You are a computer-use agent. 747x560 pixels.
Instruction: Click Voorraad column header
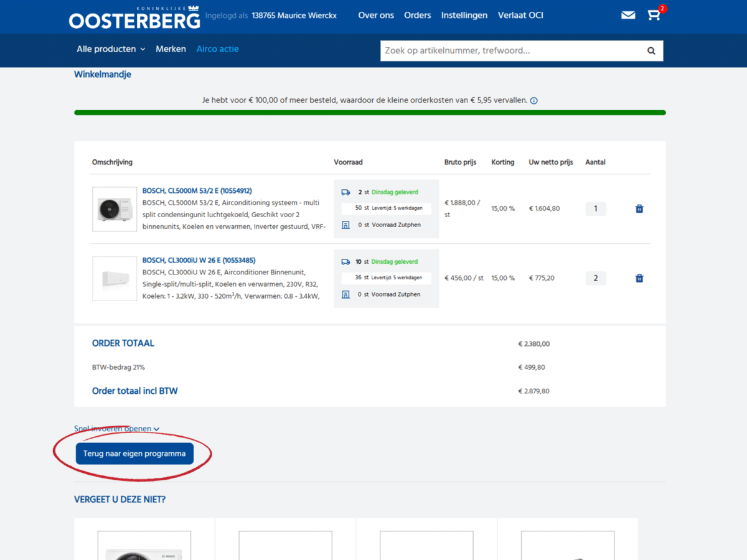(348, 162)
